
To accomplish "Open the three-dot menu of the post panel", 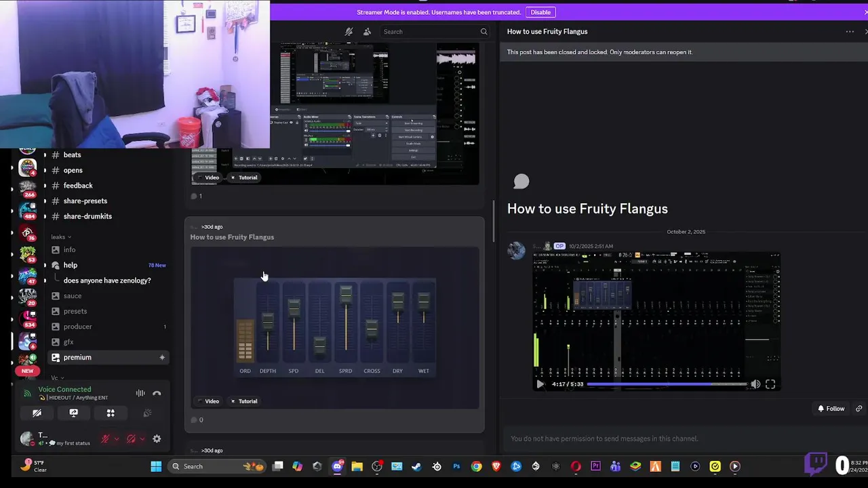I will 850,32.
